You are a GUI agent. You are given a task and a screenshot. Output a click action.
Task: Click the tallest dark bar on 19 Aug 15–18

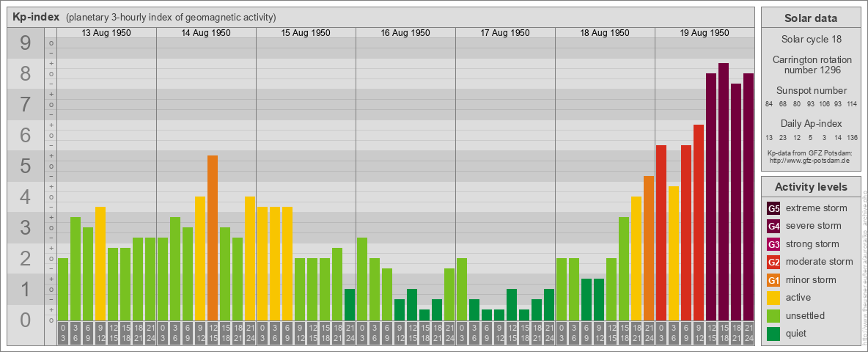coord(724,192)
